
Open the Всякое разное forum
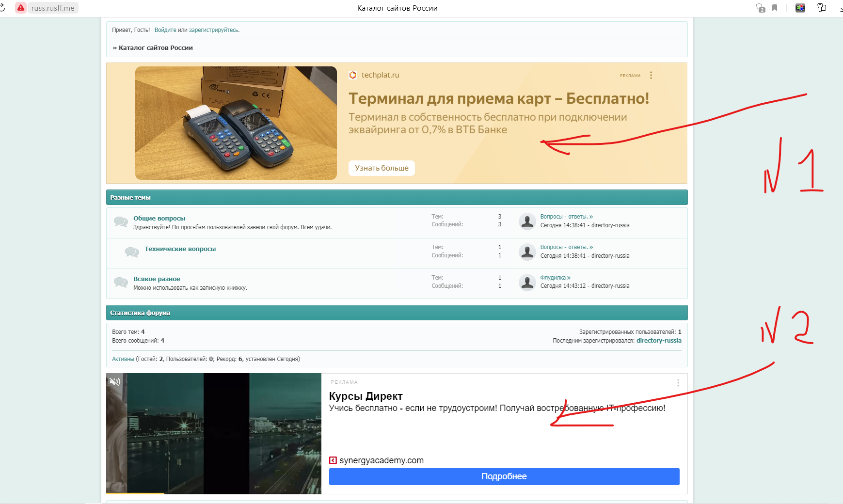(x=157, y=279)
